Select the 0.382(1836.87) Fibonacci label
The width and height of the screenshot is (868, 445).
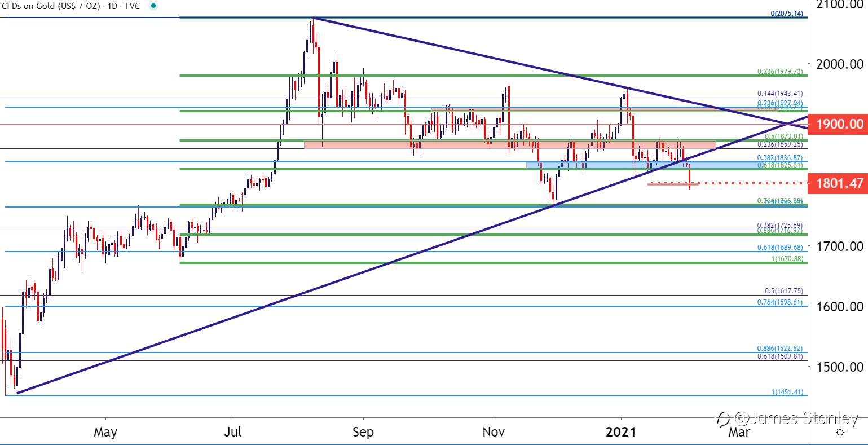pyautogui.click(x=779, y=158)
